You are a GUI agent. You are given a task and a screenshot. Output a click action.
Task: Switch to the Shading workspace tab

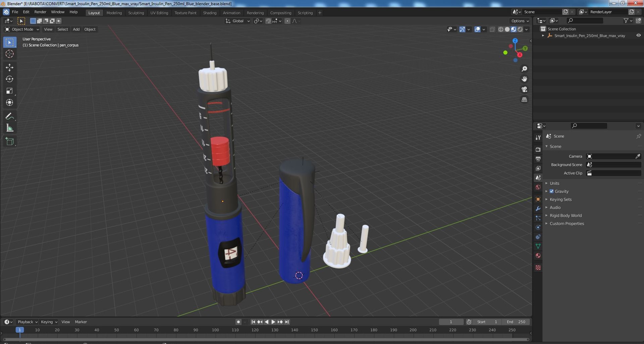tap(210, 13)
